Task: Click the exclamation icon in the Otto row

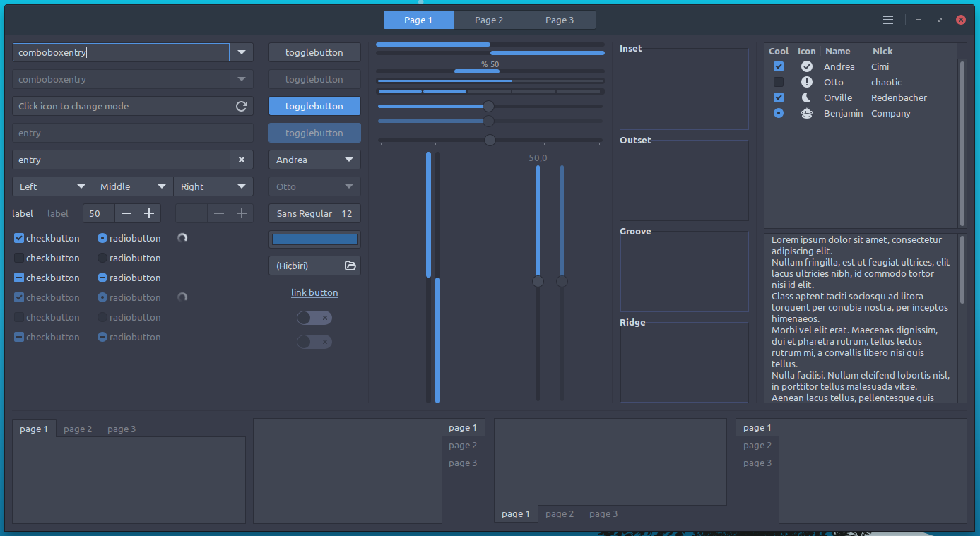Action: point(806,82)
